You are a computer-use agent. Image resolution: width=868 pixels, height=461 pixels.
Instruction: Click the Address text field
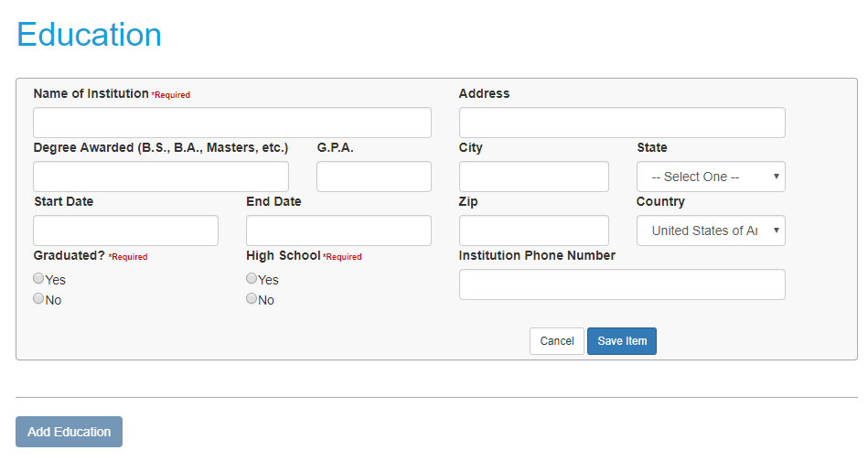point(622,123)
